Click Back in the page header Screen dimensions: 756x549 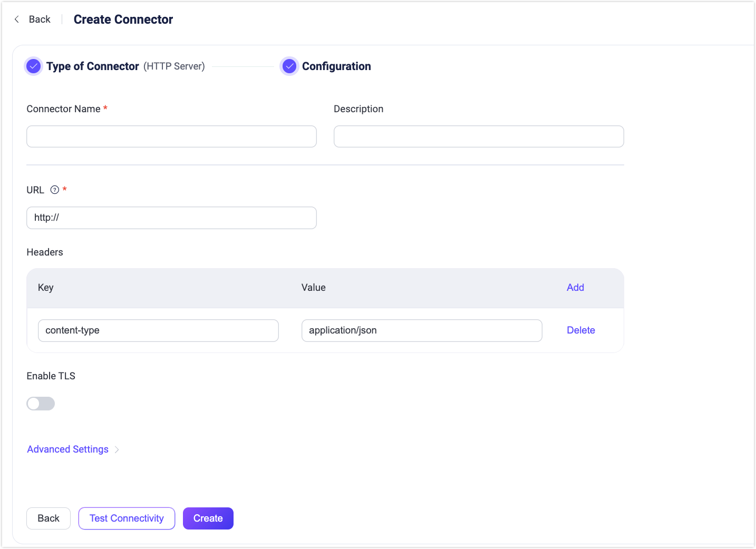[39, 19]
